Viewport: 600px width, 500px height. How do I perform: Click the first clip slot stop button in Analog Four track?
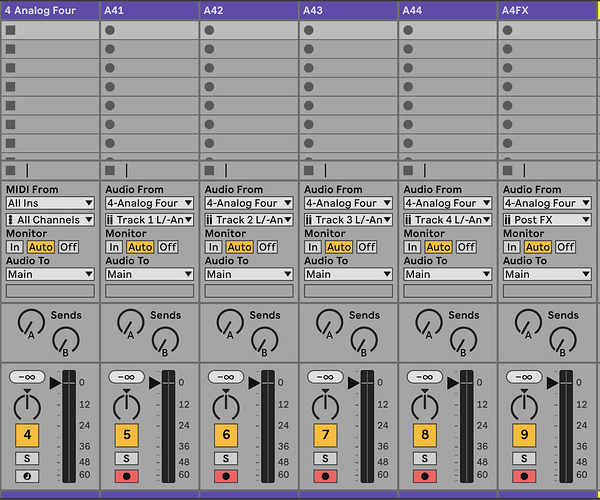tap(10, 31)
